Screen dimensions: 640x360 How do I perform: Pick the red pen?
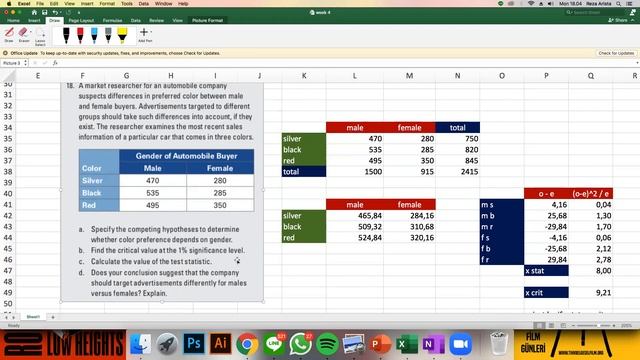tap(80, 35)
